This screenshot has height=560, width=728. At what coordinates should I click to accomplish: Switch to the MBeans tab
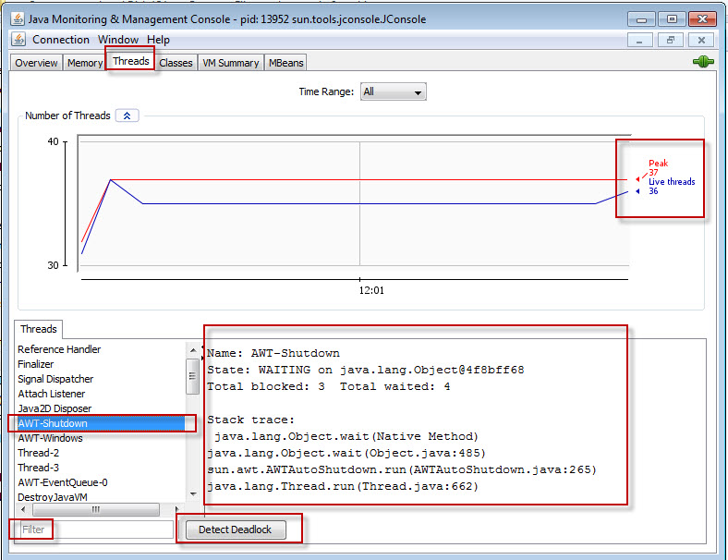click(286, 63)
